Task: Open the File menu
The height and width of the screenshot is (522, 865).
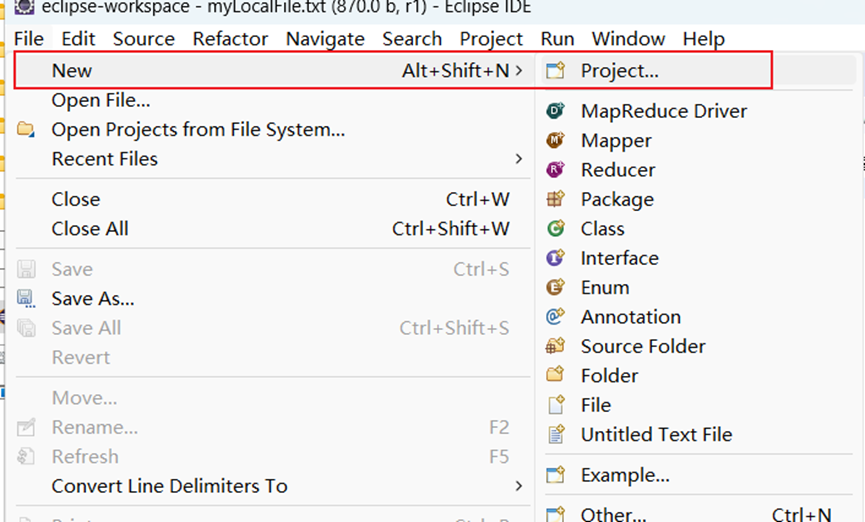Action: pos(29,39)
